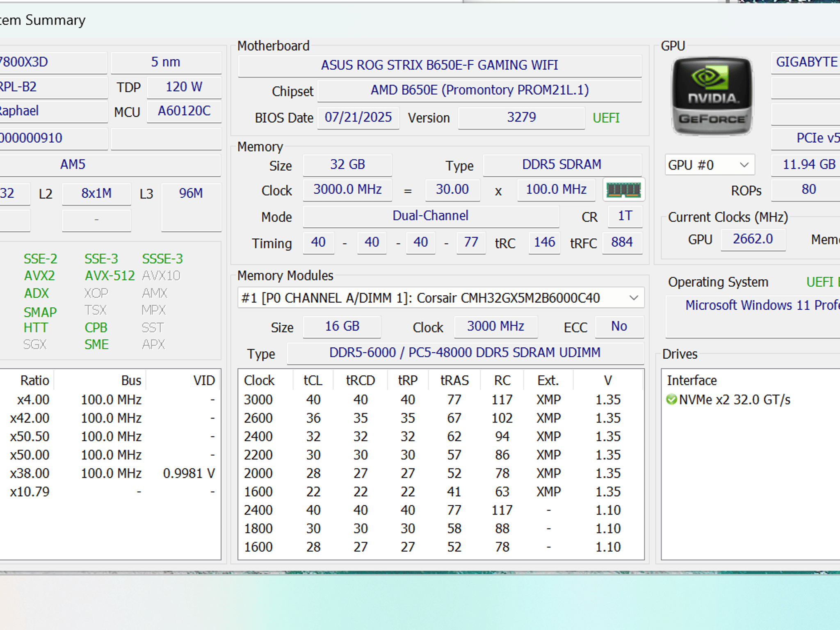Click the SMAP feature label
The width and height of the screenshot is (840, 630).
point(40,312)
